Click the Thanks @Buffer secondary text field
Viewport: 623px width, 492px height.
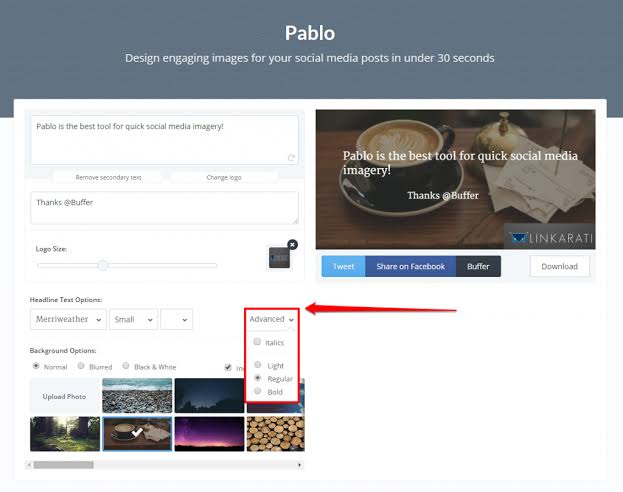click(164, 208)
